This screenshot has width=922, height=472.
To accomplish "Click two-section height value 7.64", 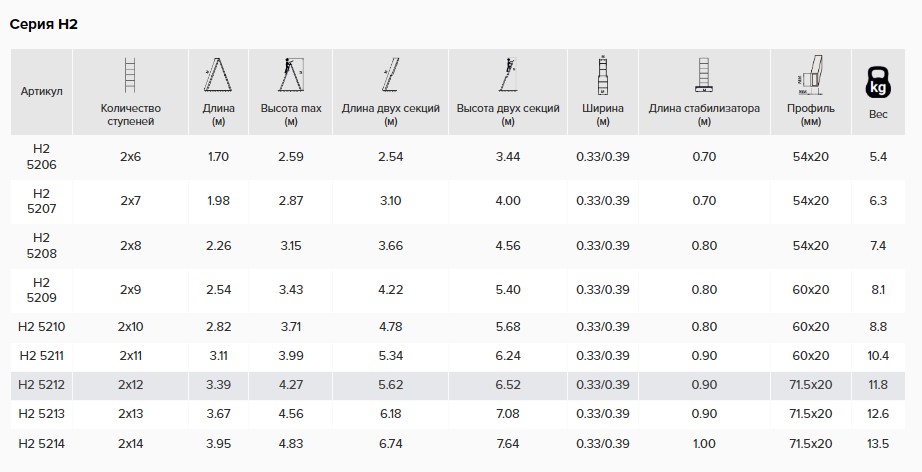I will tap(508, 444).
